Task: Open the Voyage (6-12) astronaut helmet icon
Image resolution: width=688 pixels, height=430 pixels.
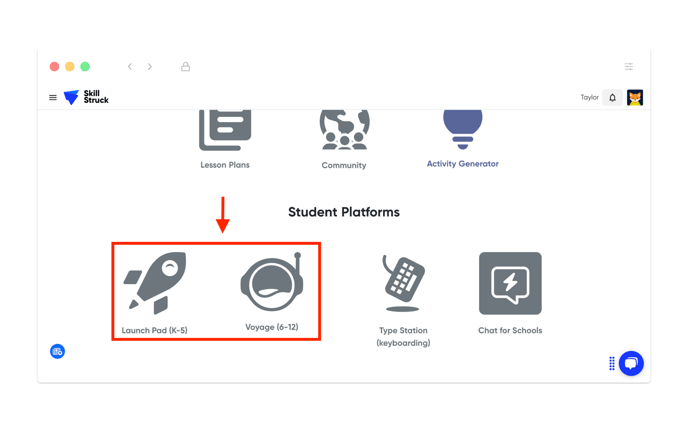Action: tap(272, 282)
